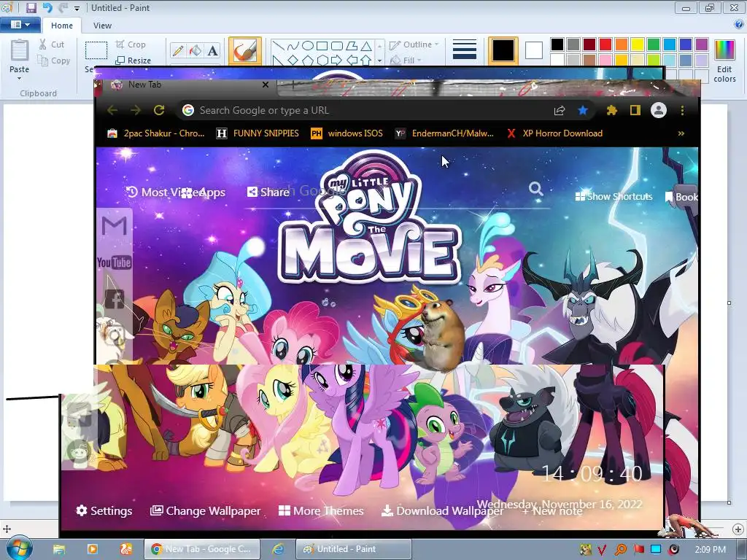Choose the Line shape

[279, 46]
